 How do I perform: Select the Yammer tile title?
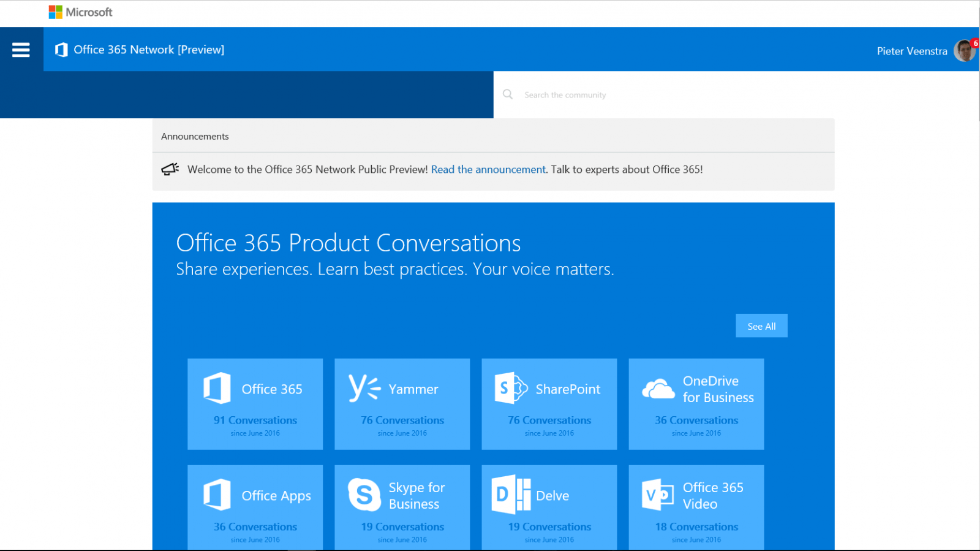tap(413, 389)
